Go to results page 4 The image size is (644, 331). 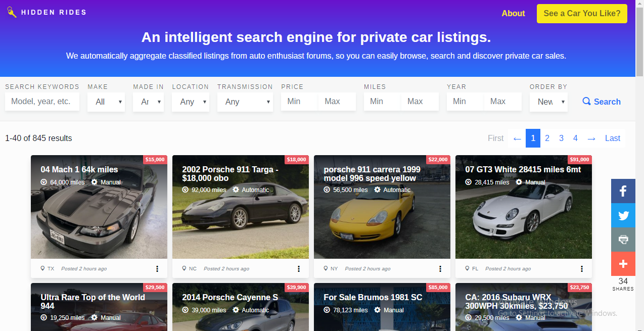click(575, 138)
